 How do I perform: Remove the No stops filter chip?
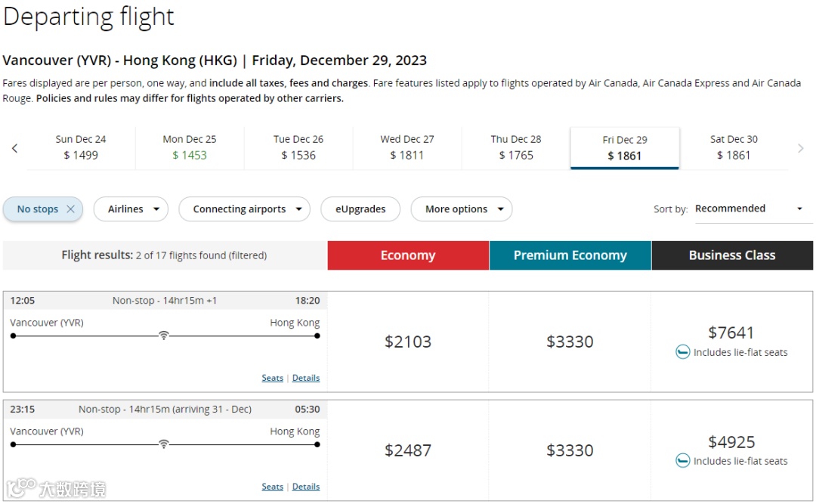coord(71,209)
